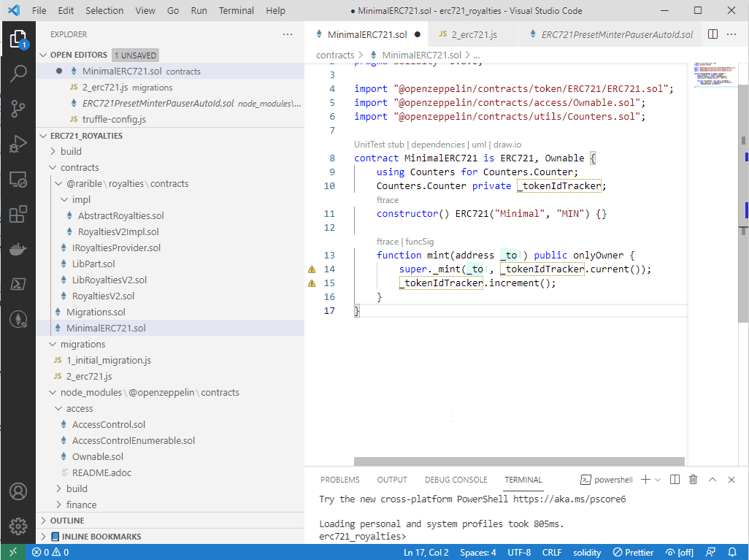Open the Accounts menu icon

(x=18, y=491)
